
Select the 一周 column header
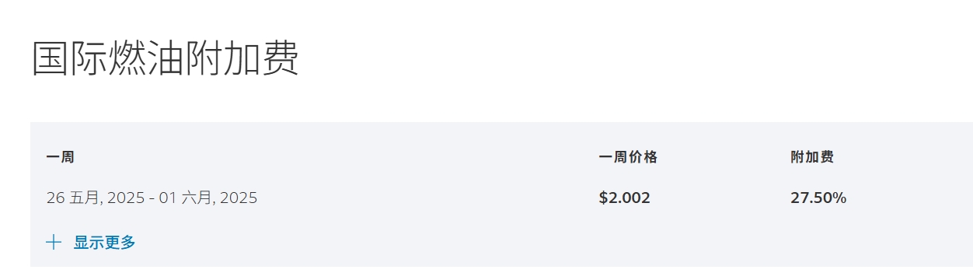[60, 157]
